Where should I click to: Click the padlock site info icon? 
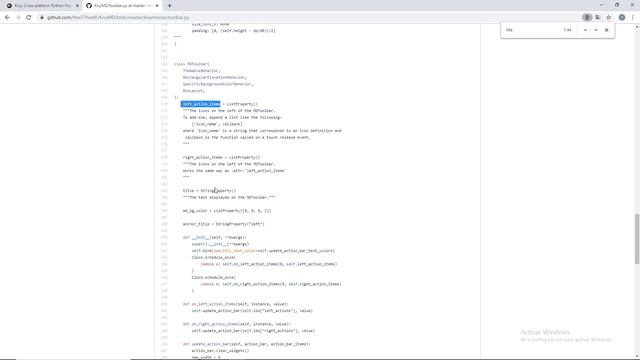(42, 18)
